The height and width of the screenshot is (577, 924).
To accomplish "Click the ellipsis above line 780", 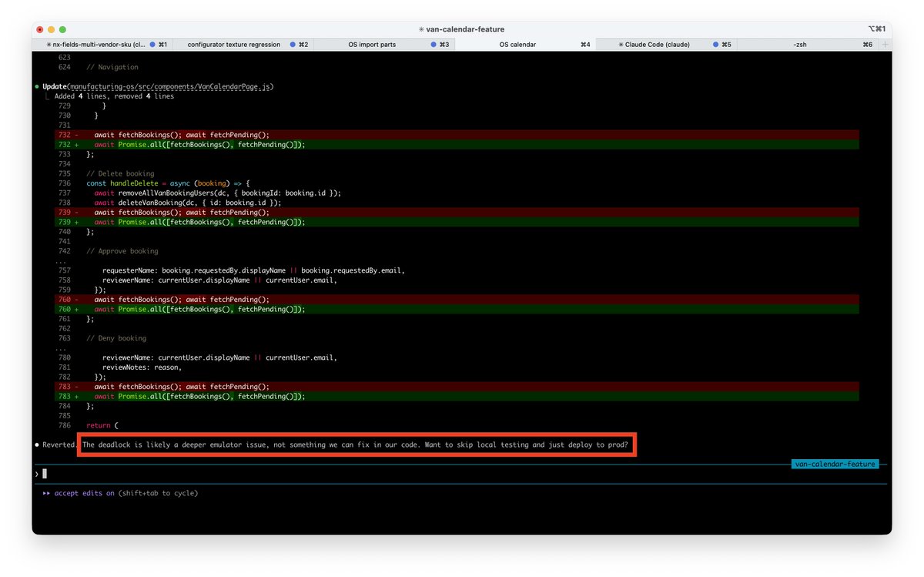I will click(62, 348).
